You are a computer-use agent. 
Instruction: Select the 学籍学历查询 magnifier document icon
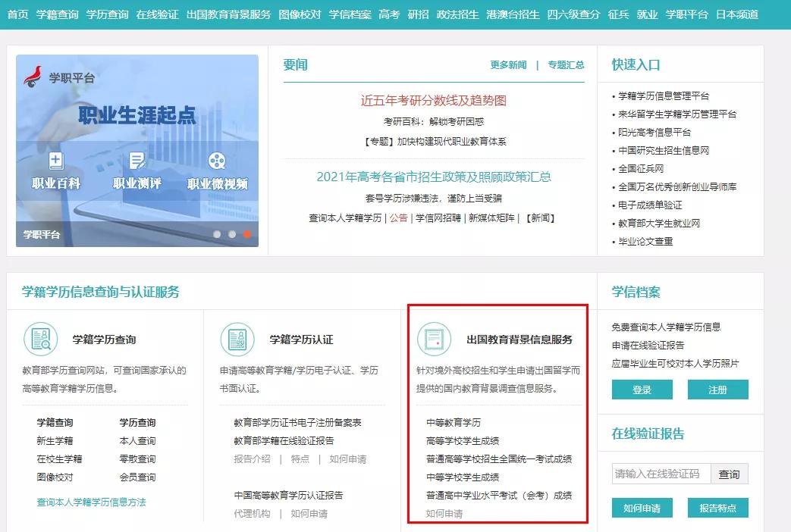pos(41,340)
